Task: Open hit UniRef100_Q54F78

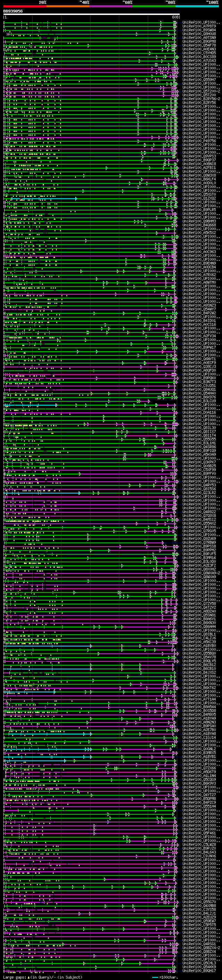Action: pyautogui.click(x=199, y=45)
